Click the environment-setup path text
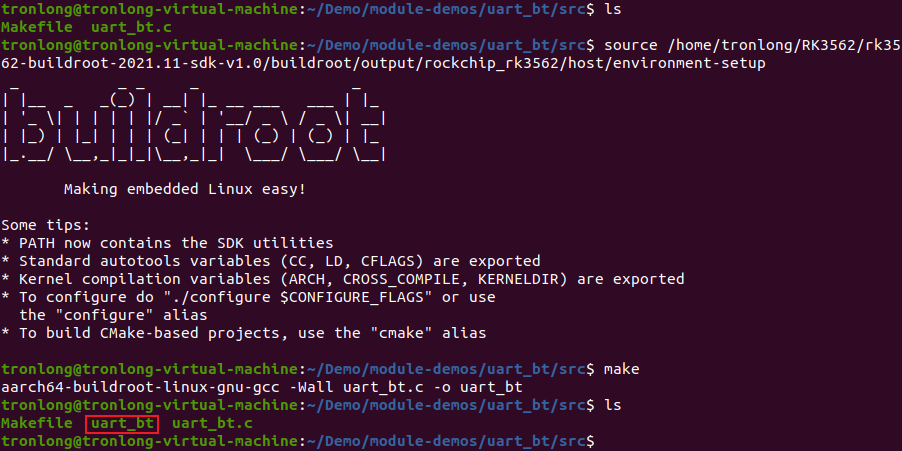 click(690, 63)
